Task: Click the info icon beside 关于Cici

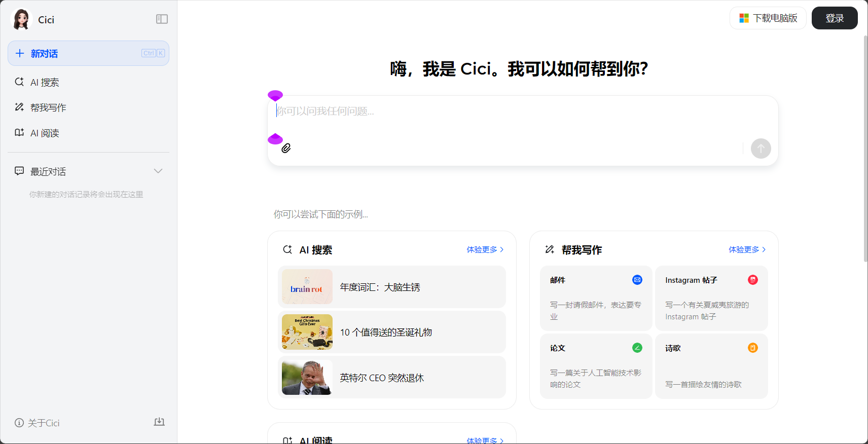Action: (19, 423)
